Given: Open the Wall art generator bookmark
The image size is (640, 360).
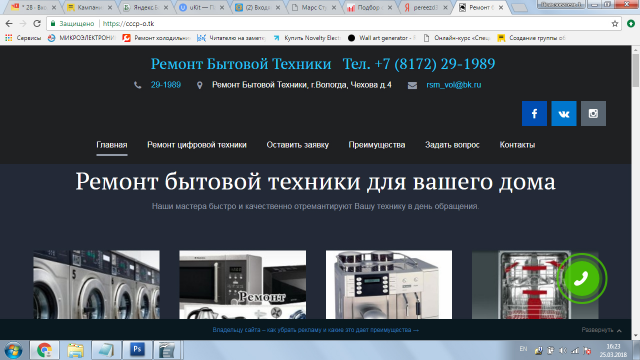Looking at the screenshot, I should (382, 38).
